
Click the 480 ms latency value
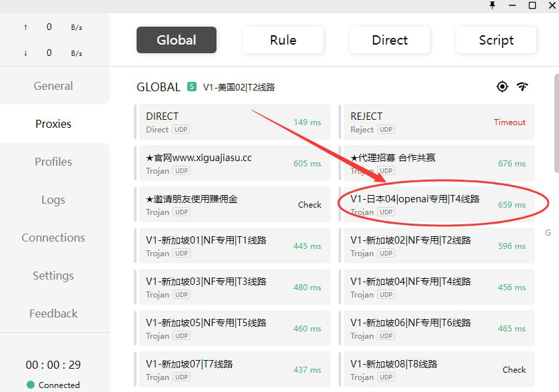point(307,288)
